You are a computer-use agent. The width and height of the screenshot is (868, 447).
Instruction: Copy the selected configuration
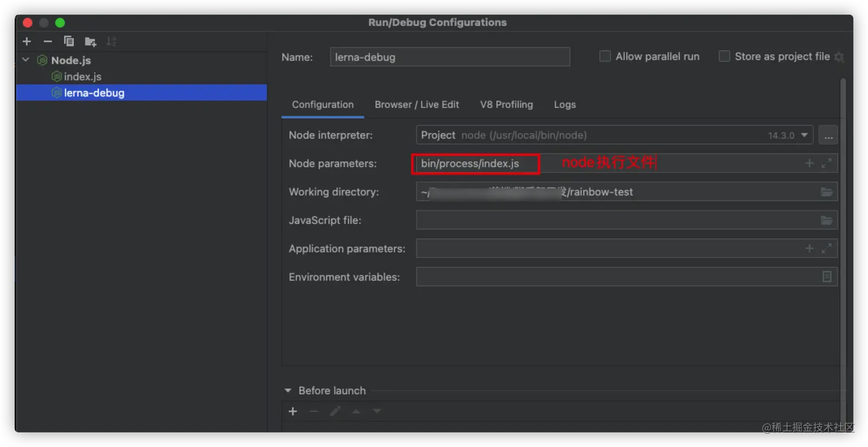[69, 41]
